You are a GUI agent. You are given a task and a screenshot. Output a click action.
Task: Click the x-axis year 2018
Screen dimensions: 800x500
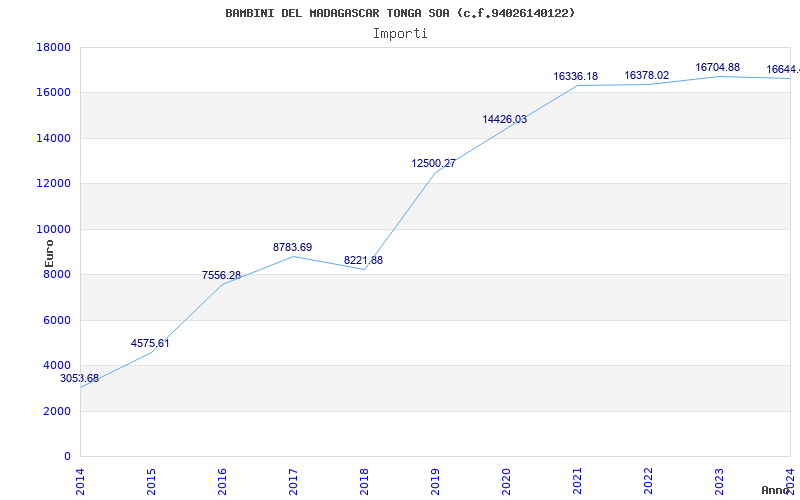coord(364,482)
